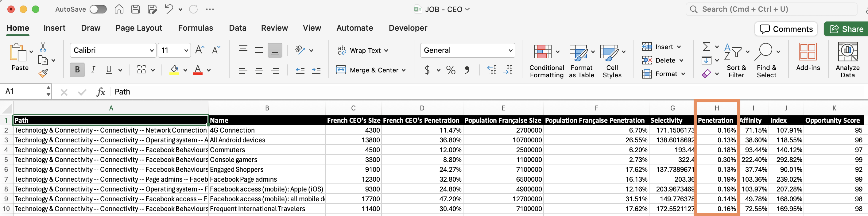
Task: Select the cell "Console gamers"
Action: [267, 160]
